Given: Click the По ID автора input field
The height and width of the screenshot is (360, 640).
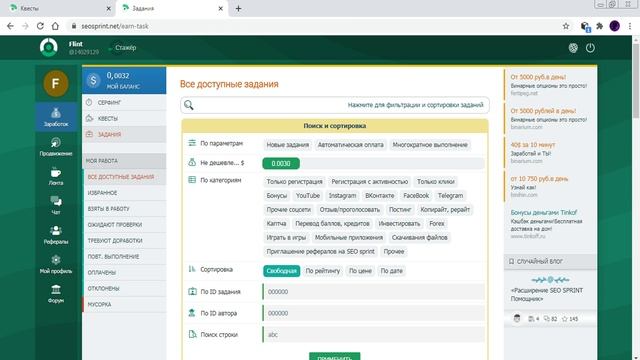Looking at the screenshot, I should 373,313.
